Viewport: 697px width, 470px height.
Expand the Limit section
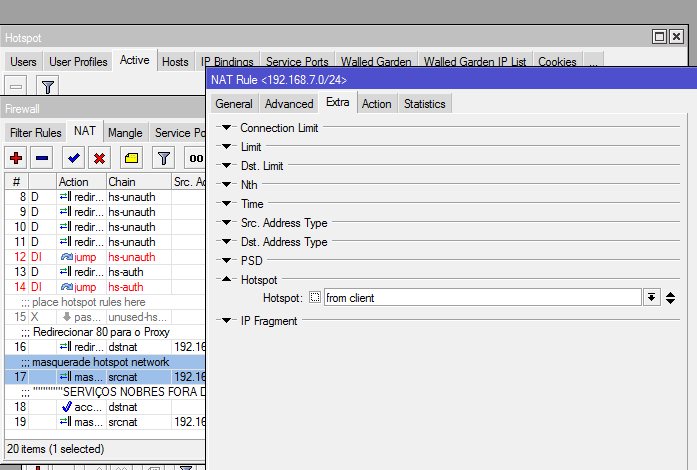226,146
